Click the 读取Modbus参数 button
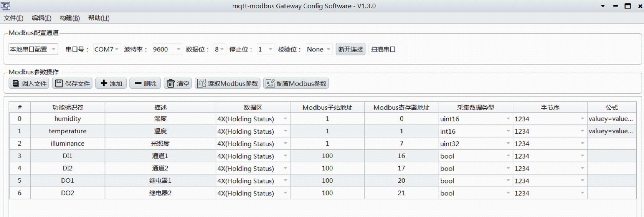 click(x=228, y=84)
